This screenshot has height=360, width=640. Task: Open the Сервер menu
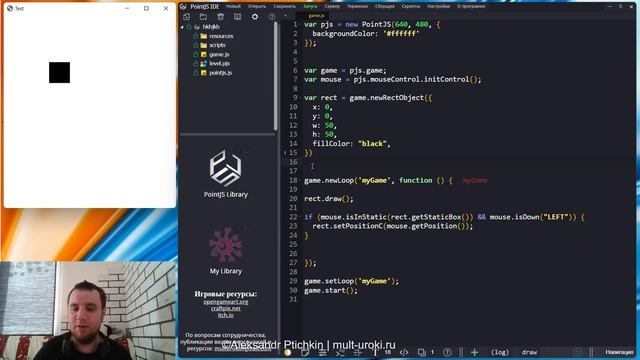[332, 7]
